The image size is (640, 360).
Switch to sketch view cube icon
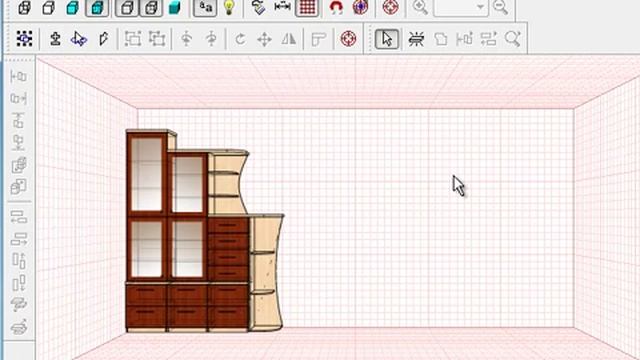[x=49, y=8]
